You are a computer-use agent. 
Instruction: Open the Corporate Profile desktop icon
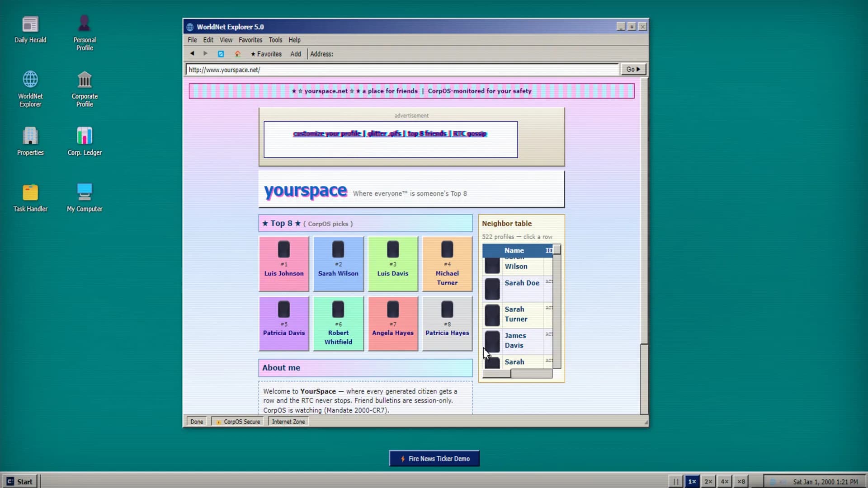(x=85, y=89)
